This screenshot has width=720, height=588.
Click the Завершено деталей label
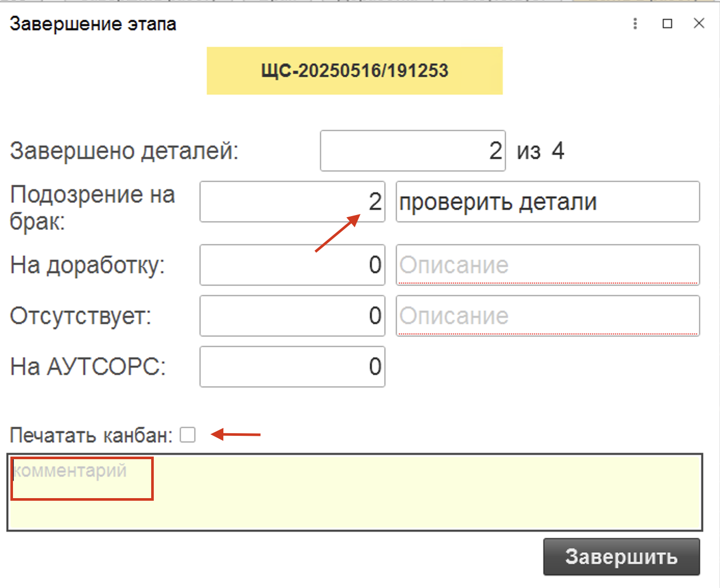point(124,151)
